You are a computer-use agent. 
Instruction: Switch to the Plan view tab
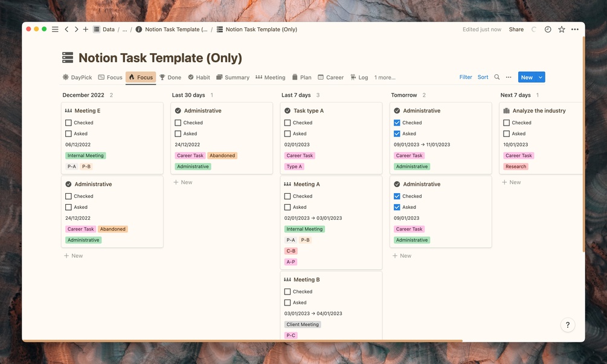click(x=301, y=77)
